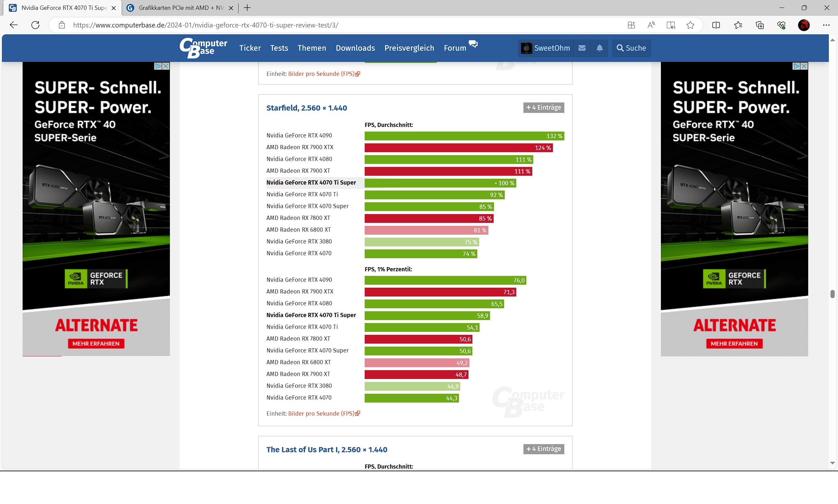Switch to Grafikkarten PCIe tab

pos(180,8)
